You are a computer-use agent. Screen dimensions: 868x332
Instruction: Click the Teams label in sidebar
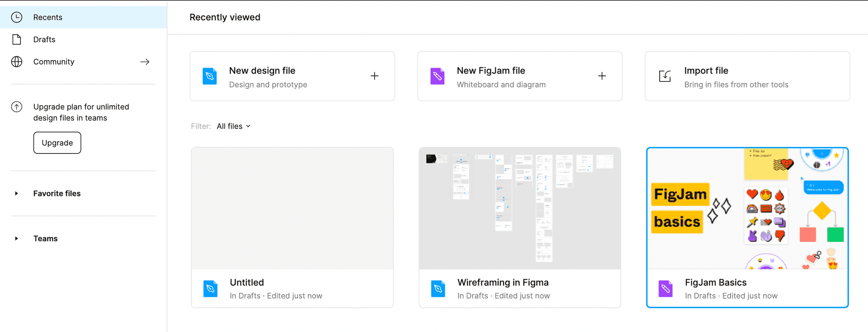46,238
